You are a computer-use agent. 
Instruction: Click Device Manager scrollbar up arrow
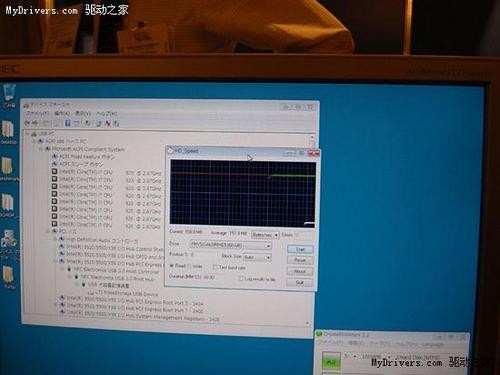click(312, 137)
